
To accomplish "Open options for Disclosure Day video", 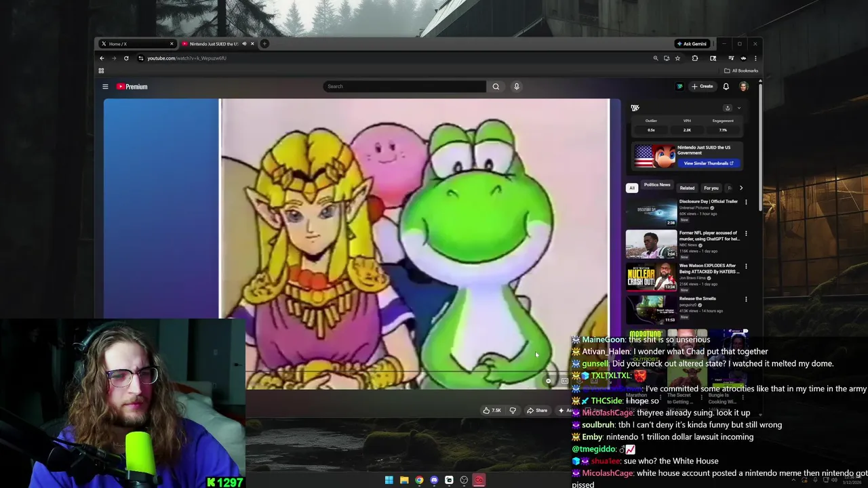I will pos(746,202).
